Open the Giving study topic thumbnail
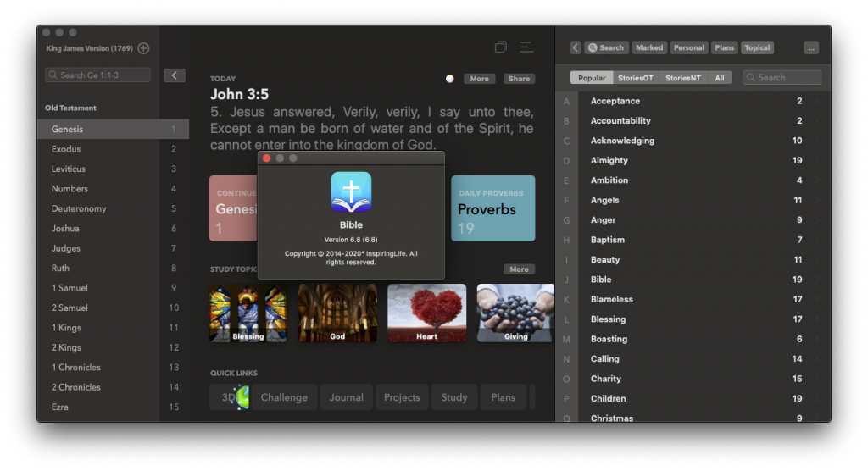868x471 pixels. 515,313
